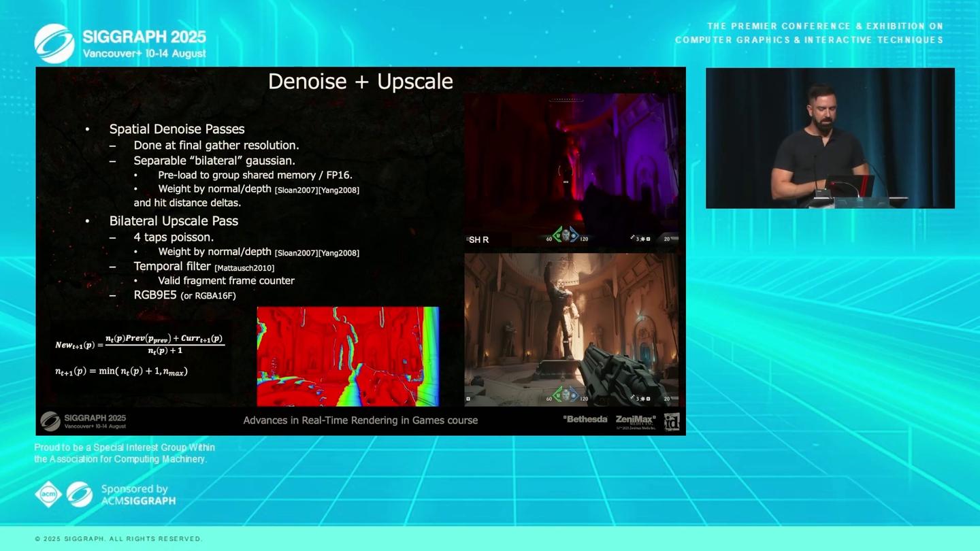Click the id Software logo in the slide footer
This screenshot has height=551, width=980.
(x=672, y=421)
